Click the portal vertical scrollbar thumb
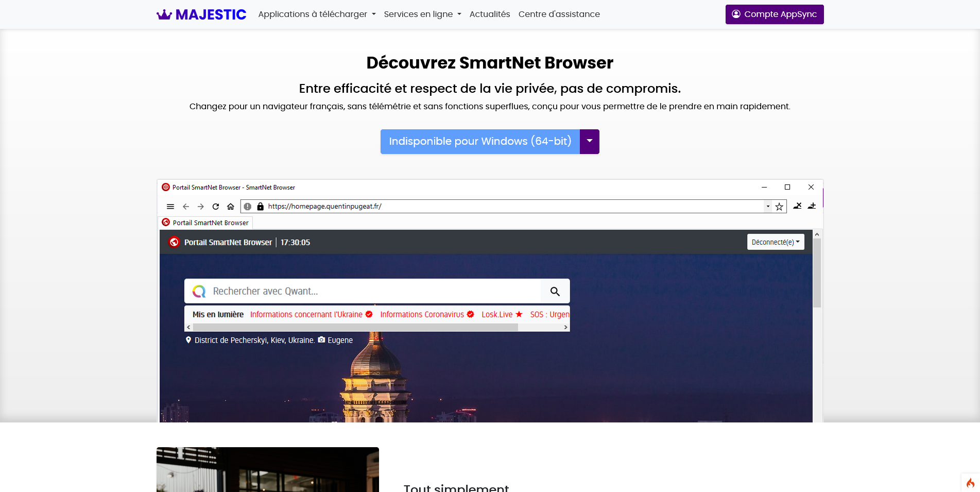980x492 pixels. 817,273
